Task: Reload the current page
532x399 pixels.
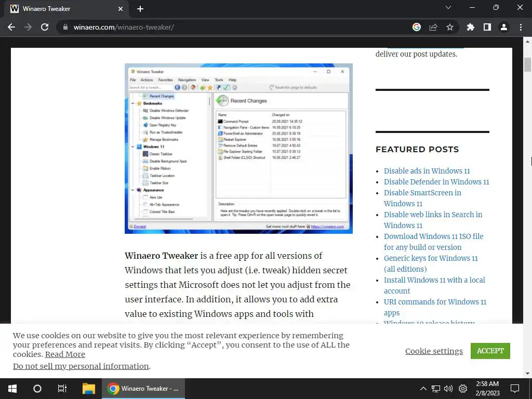Action: (x=45, y=27)
